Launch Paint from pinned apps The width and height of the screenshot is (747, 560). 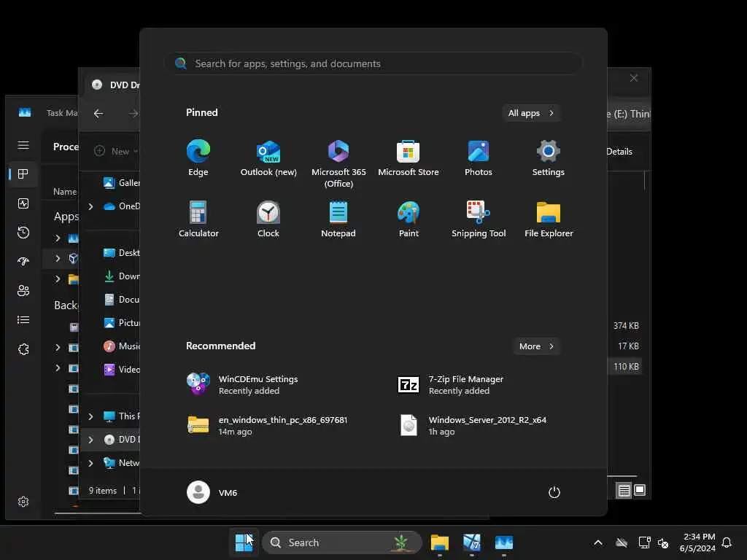point(409,219)
